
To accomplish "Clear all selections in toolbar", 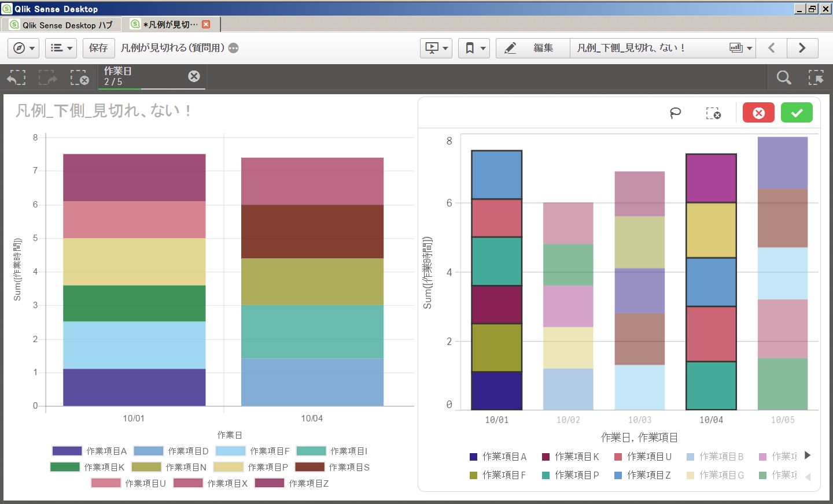I will [79, 77].
